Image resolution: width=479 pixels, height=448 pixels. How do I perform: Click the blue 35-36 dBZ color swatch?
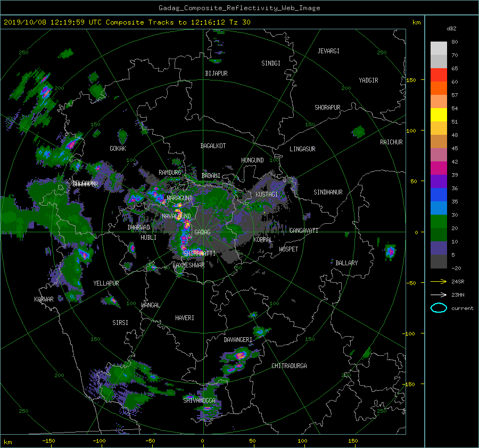pyautogui.click(x=439, y=195)
